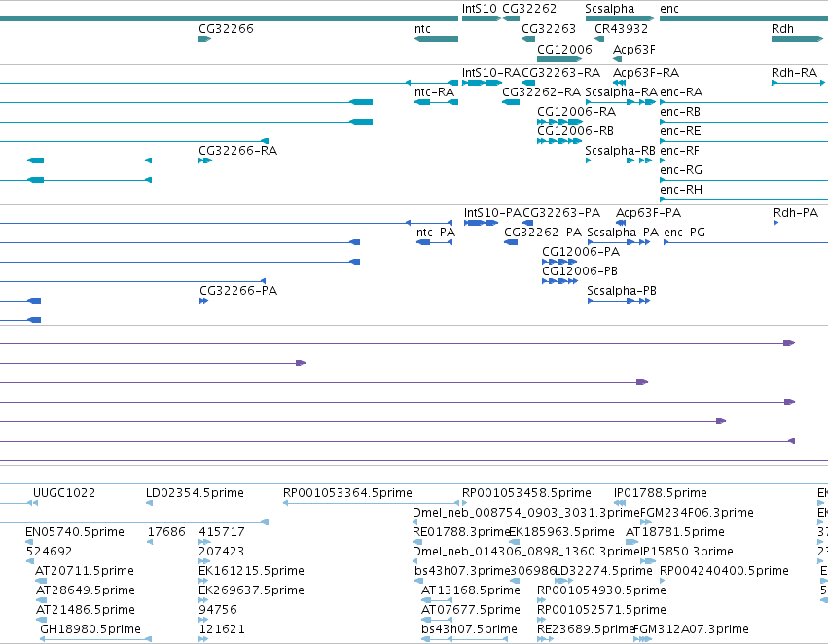Click the CG12006-PB protein label

580,271
